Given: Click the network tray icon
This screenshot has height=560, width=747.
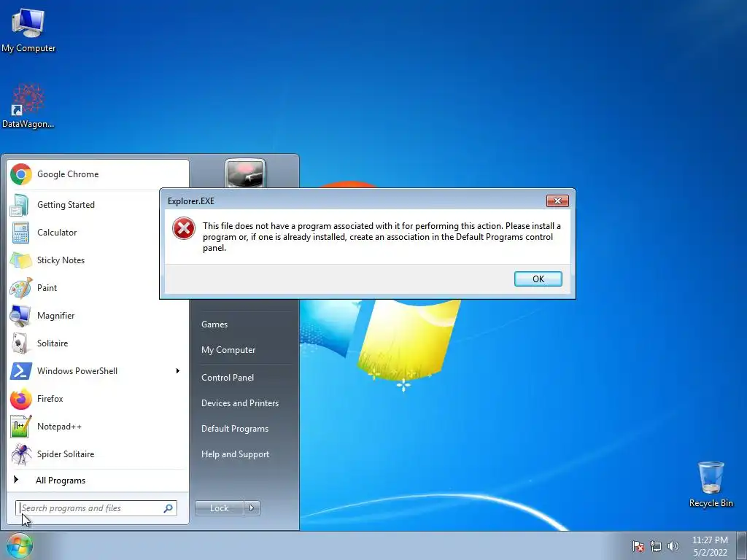Looking at the screenshot, I should (x=656, y=546).
